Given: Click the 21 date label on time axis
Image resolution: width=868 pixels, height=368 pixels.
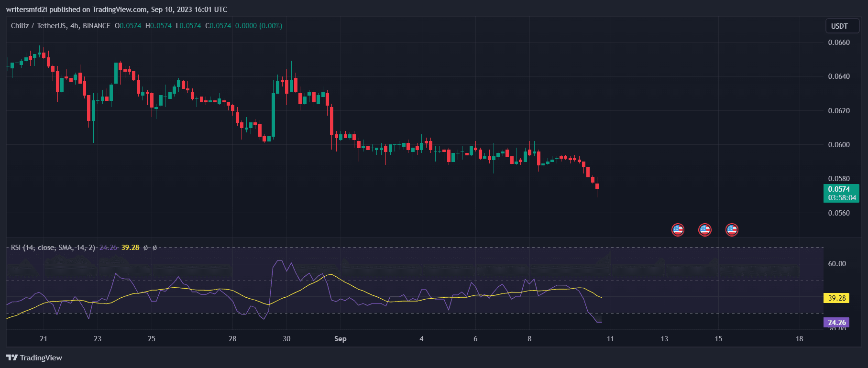Looking at the screenshot, I should [x=44, y=339].
